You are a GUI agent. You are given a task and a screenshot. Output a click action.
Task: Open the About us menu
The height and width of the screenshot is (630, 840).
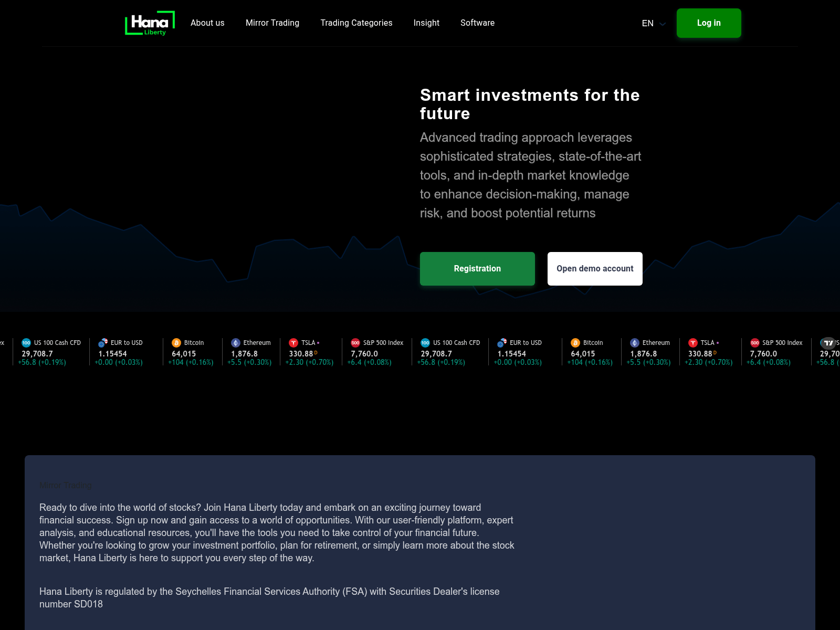point(207,23)
